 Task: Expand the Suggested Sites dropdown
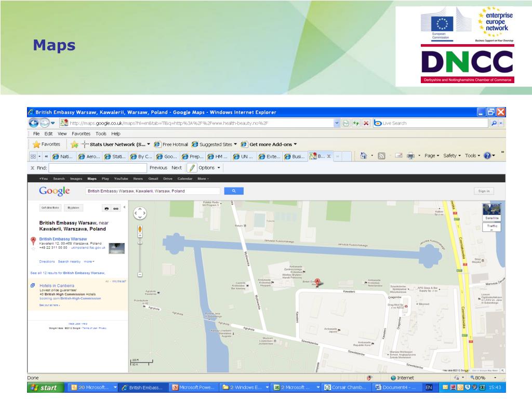point(235,144)
